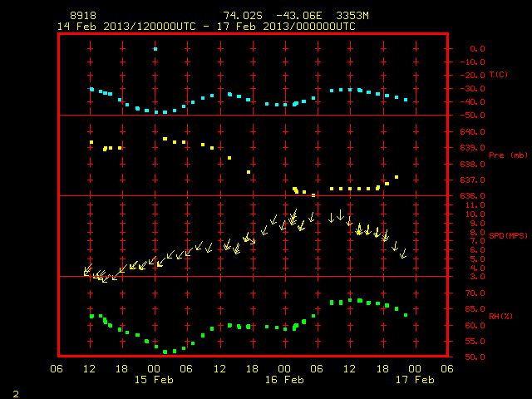Click the 640.0 pressure axis value
Image resolution: width=532 pixels, height=399 pixels.
click(x=472, y=131)
